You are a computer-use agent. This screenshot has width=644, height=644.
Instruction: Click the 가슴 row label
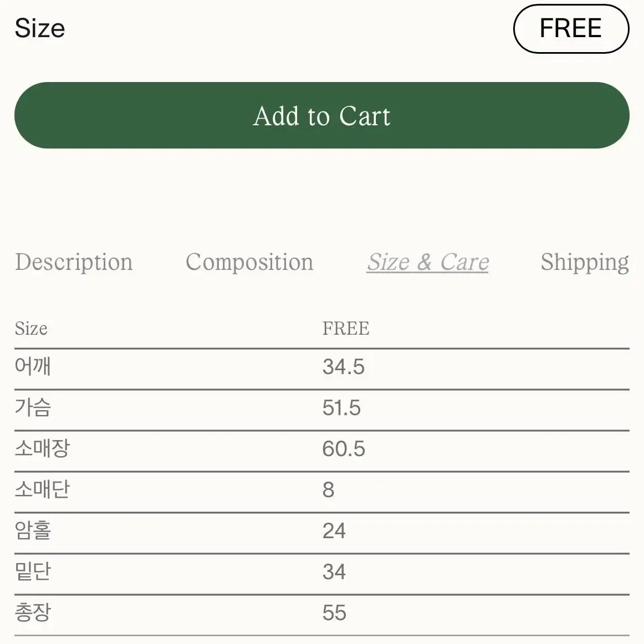(33, 407)
